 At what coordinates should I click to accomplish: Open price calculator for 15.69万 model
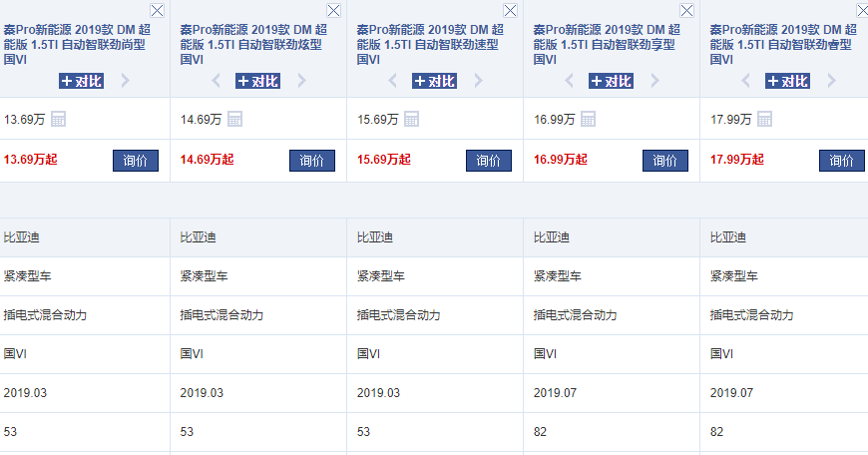pyautogui.click(x=412, y=120)
